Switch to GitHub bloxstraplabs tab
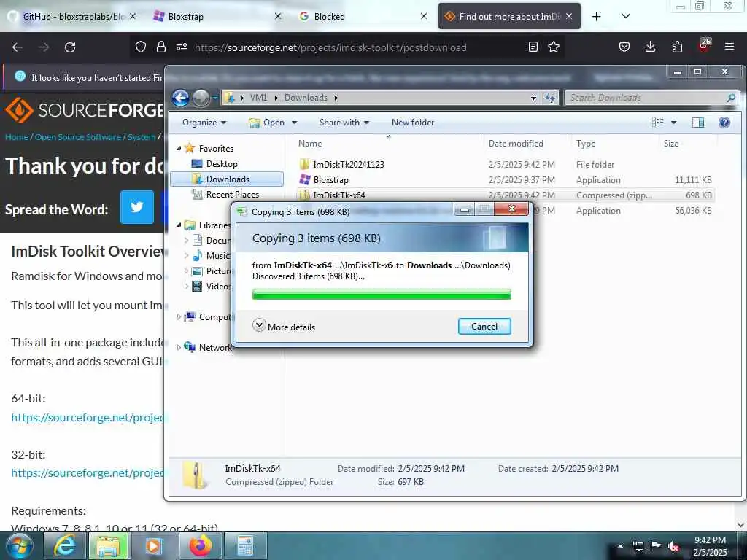 tap(73, 17)
